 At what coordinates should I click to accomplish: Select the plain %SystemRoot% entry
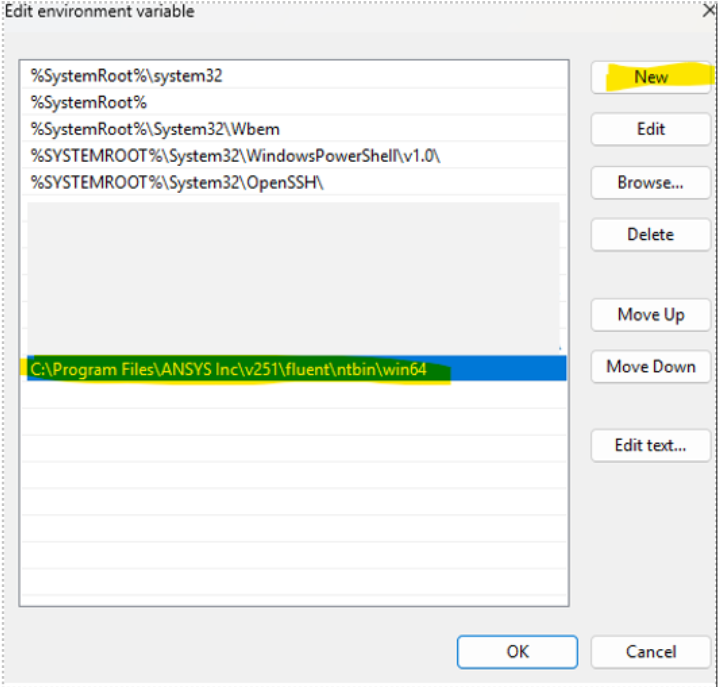89,102
